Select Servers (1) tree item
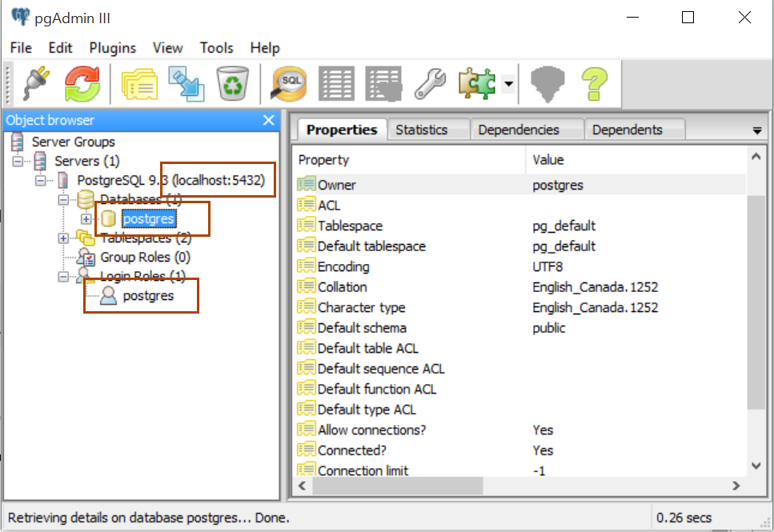 [x=87, y=162]
